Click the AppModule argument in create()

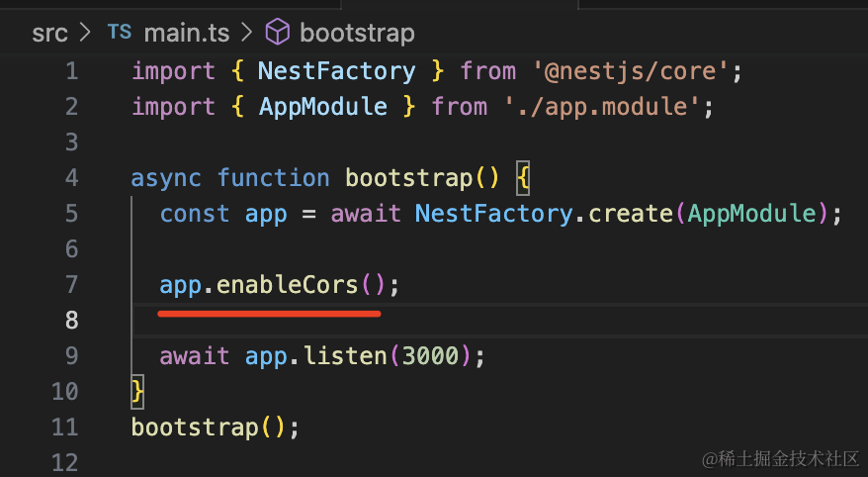[751, 214]
